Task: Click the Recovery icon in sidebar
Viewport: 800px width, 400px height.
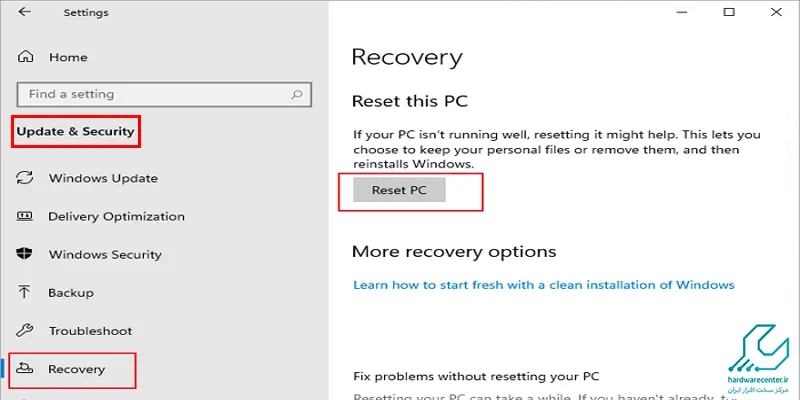Action: (24, 368)
